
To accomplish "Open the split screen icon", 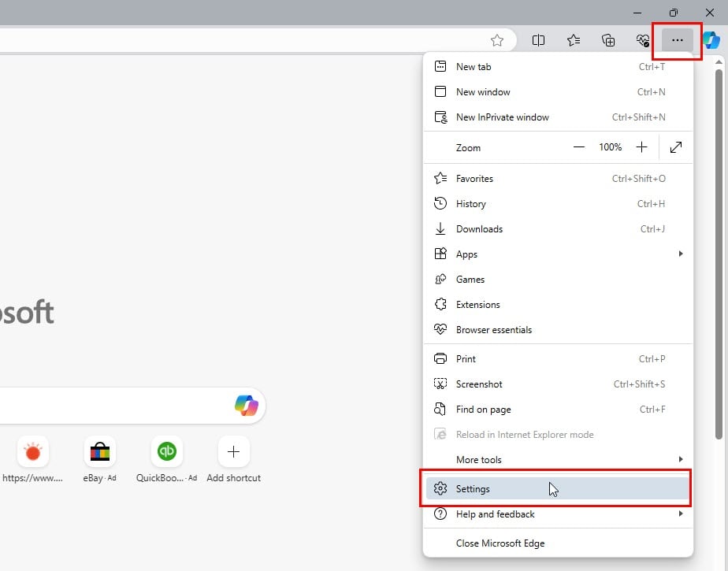I will click(x=539, y=39).
